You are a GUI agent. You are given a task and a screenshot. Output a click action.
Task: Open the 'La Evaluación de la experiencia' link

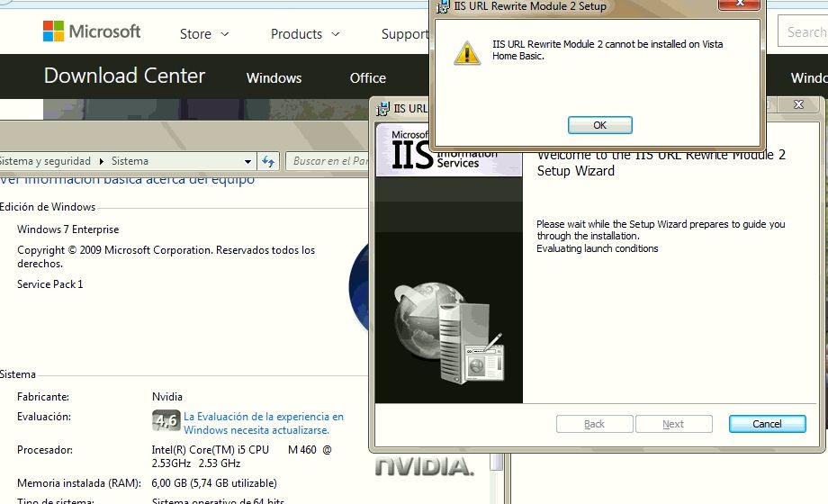coord(264,423)
